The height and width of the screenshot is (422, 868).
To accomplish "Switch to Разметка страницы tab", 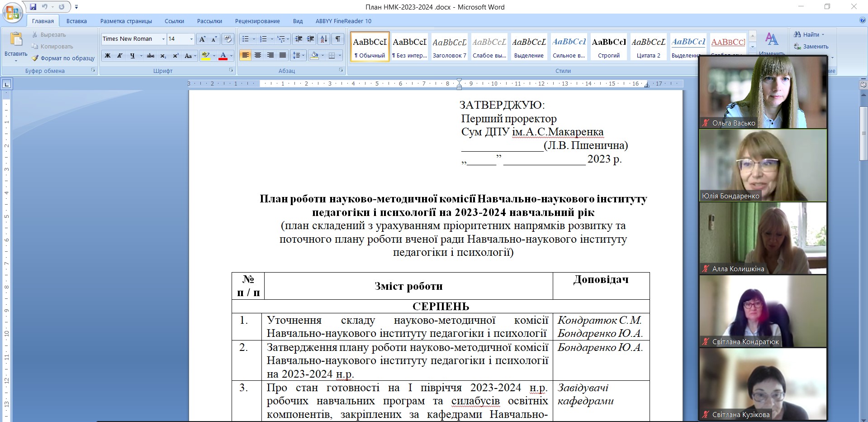I will 126,21.
